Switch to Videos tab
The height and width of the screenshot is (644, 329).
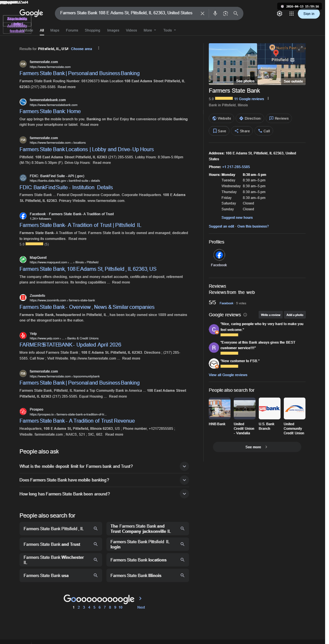pos(131,30)
